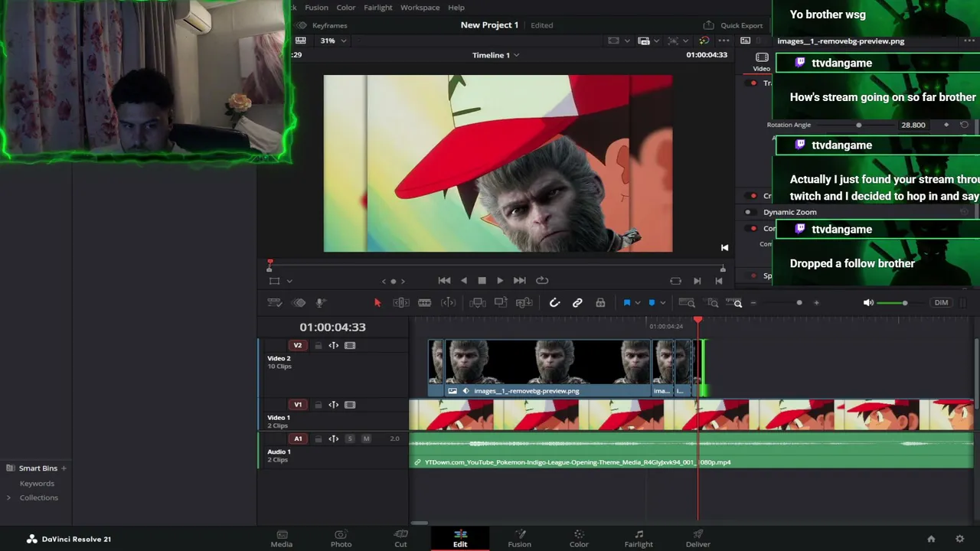The width and height of the screenshot is (980, 551).
Task: Click the Replace Clip icon
Action: coord(524,303)
